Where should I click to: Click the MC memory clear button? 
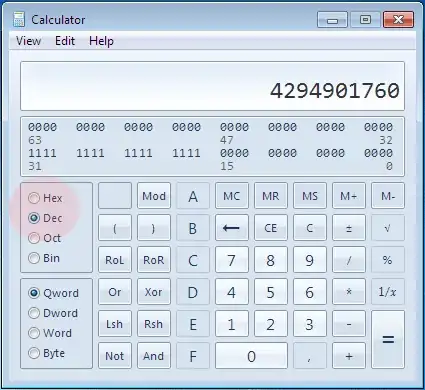pyautogui.click(x=232, y=196)
